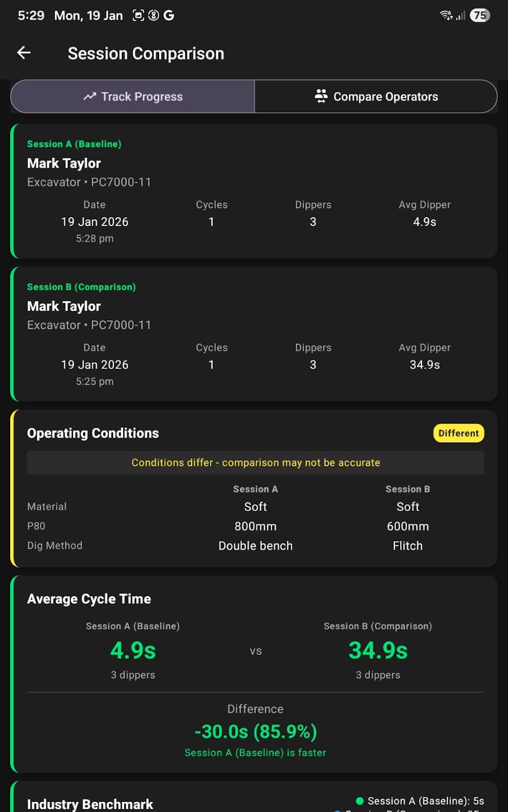Click the conditions differ warning banner
Viewport: 508px width, 812px height.
pyautogui.click(x=255, y=462)
